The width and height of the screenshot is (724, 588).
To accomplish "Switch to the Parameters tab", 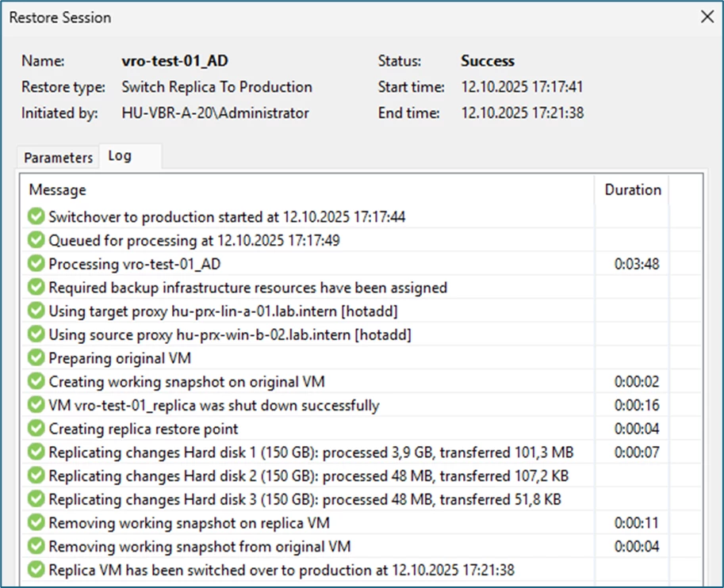I will tap(59, 158).
